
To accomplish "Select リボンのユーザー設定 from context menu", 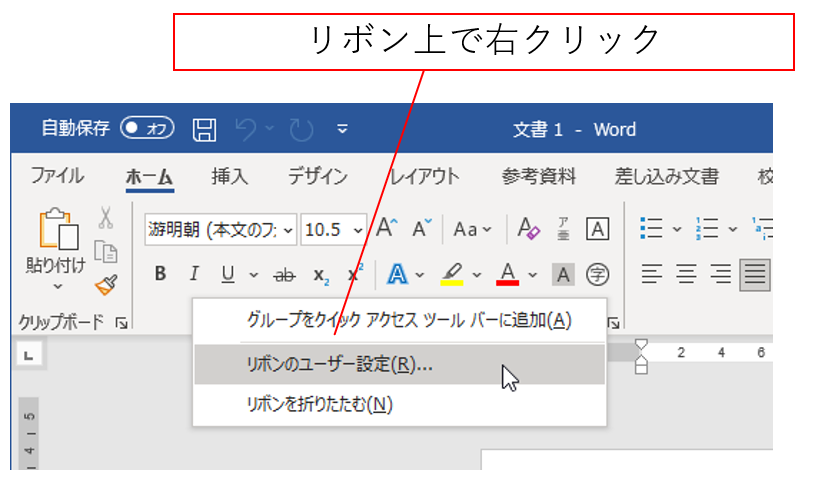I will 340,365.
